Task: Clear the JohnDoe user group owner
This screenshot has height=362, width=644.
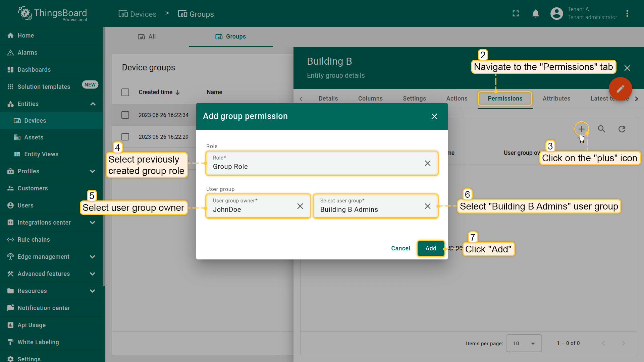Action: pyautogui.click(x=300, y=206)
